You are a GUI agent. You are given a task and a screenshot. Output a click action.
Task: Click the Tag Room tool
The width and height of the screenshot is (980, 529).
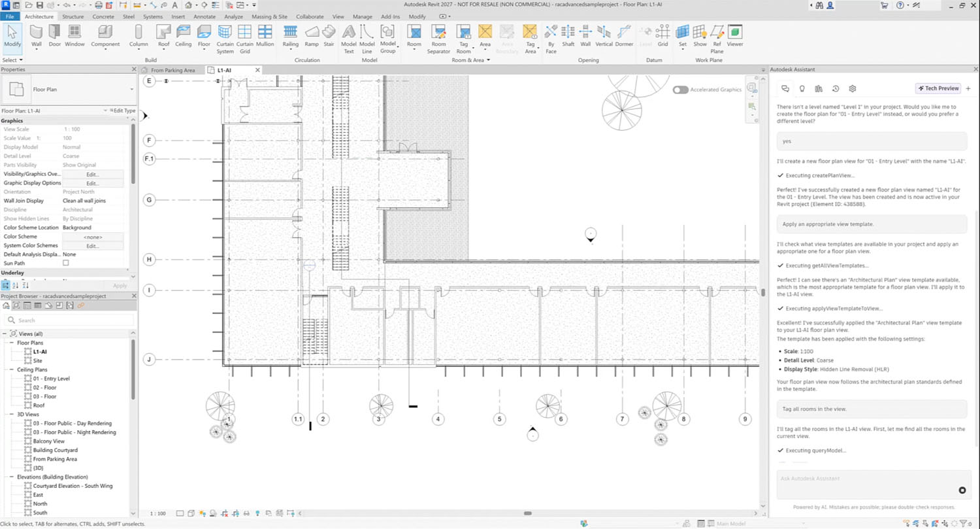tap(463, 41)
